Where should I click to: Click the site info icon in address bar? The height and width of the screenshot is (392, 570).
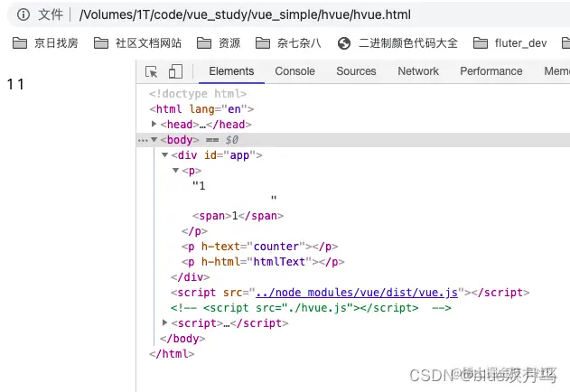pyautogui.click(x=23, y=14)
